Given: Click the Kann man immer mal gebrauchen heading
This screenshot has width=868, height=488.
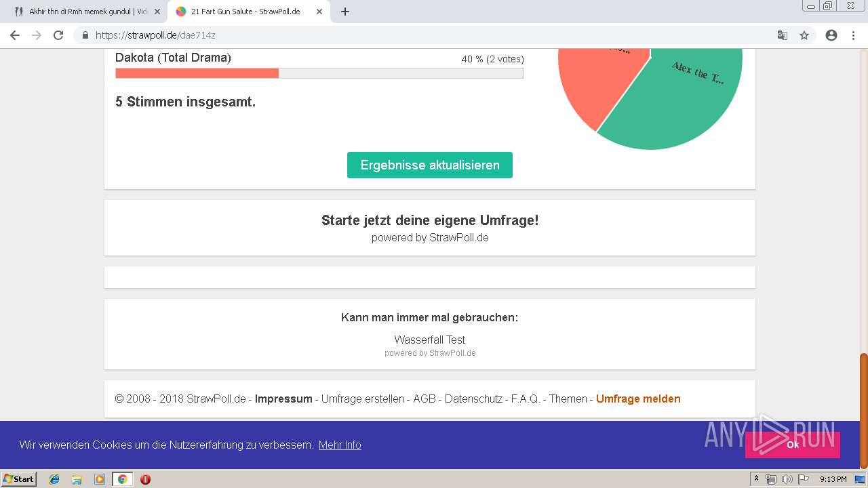Looking at the screenshot, I should tap(429, 317).
